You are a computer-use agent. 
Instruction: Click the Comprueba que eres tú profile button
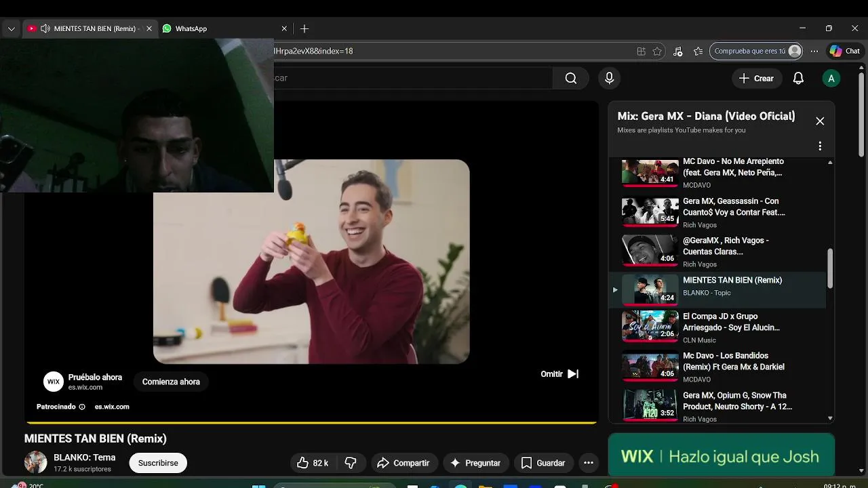coord(756,51)
